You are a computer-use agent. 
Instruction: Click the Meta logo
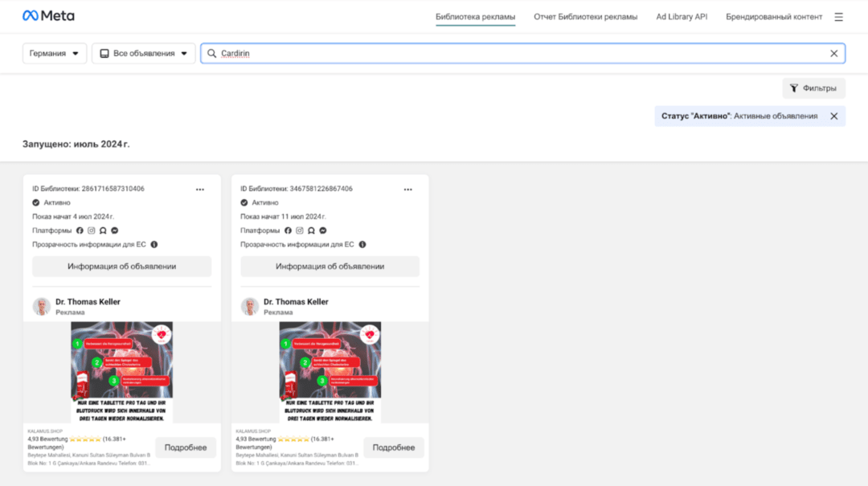click(48, 15)
